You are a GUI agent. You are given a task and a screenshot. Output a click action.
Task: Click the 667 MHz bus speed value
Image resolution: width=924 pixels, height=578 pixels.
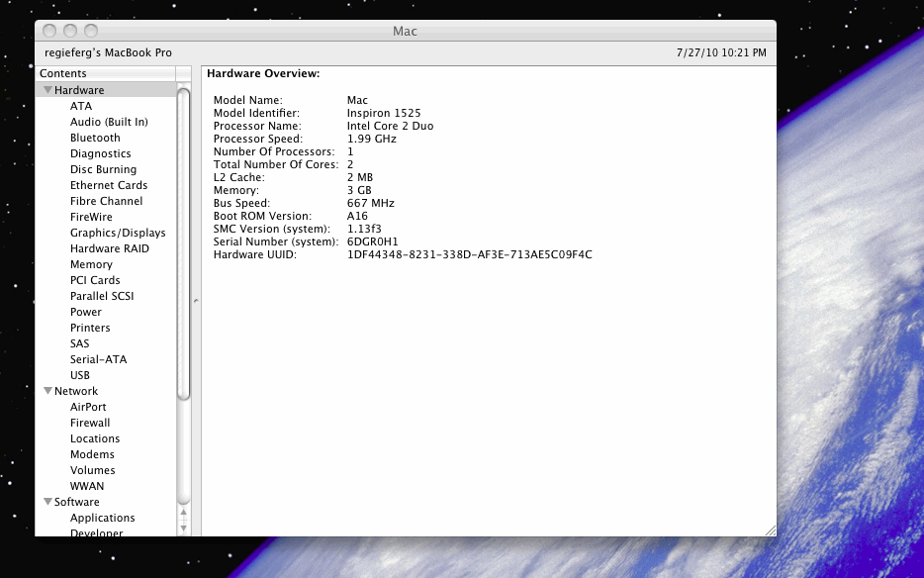pyautogui.click(x=371, y=204)
